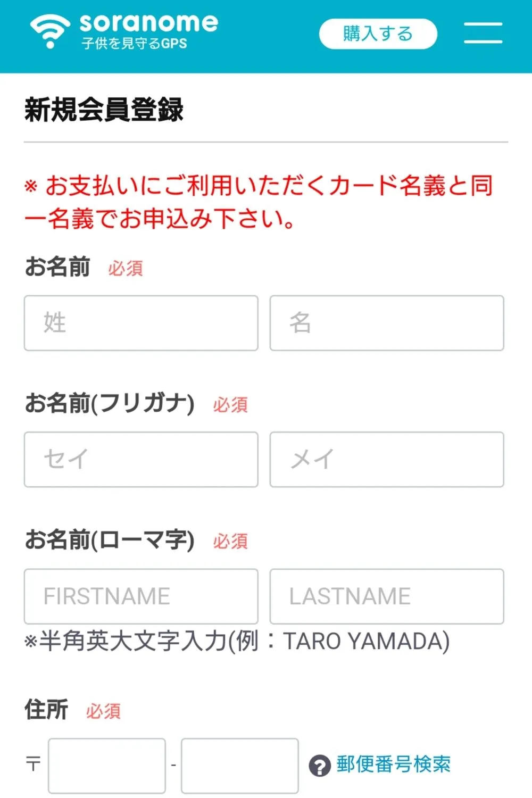Click the question mark help icon
Image resolution: width=532 pixels, height=798 pixels.
(319, 766)
